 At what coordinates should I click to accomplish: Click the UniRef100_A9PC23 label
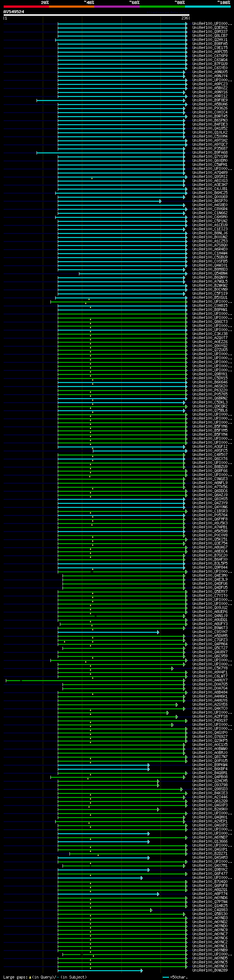pyautogui.click(x=210, y=84)
